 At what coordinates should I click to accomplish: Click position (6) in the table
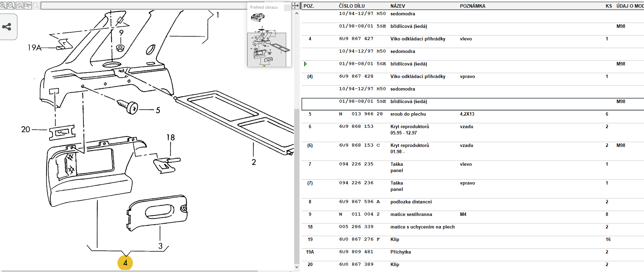[x=310, y=145]
